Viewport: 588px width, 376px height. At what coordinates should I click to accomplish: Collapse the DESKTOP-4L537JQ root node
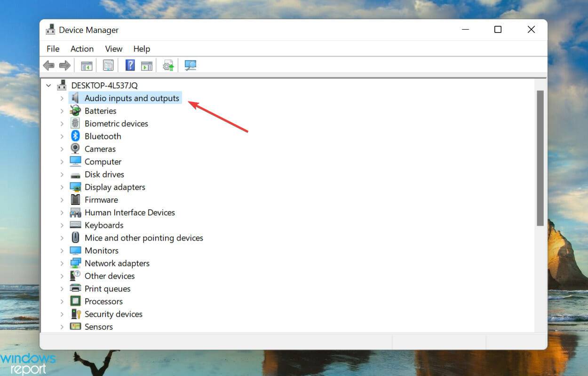[48, 85]
